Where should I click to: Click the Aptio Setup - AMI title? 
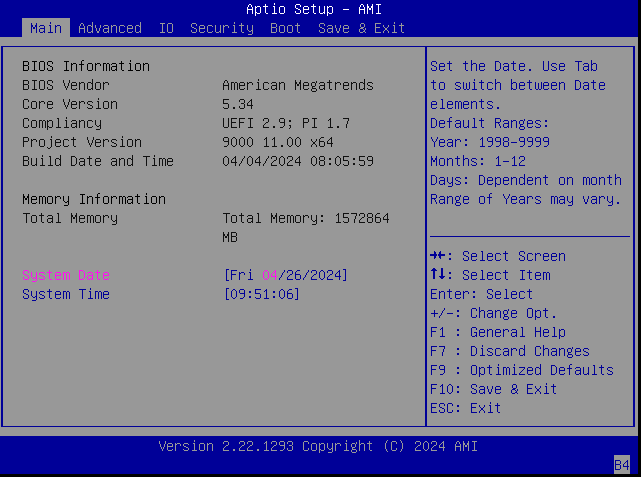(314, 9)
